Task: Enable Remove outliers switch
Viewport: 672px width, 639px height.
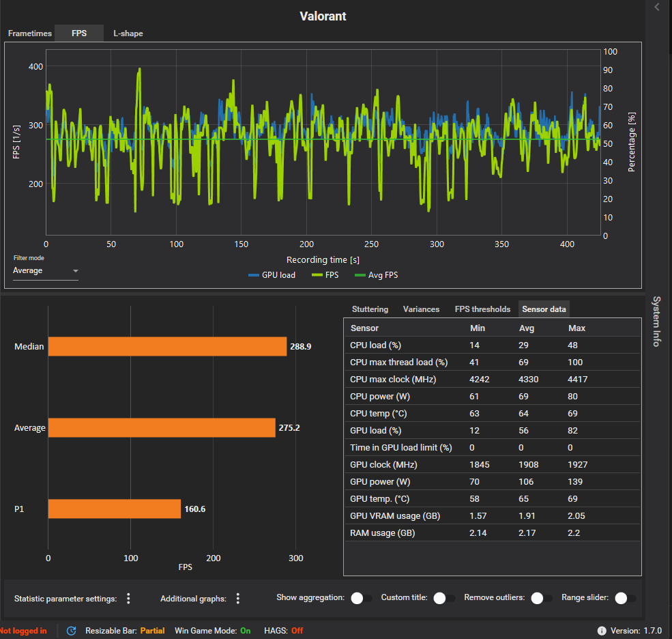Action: 541,598
